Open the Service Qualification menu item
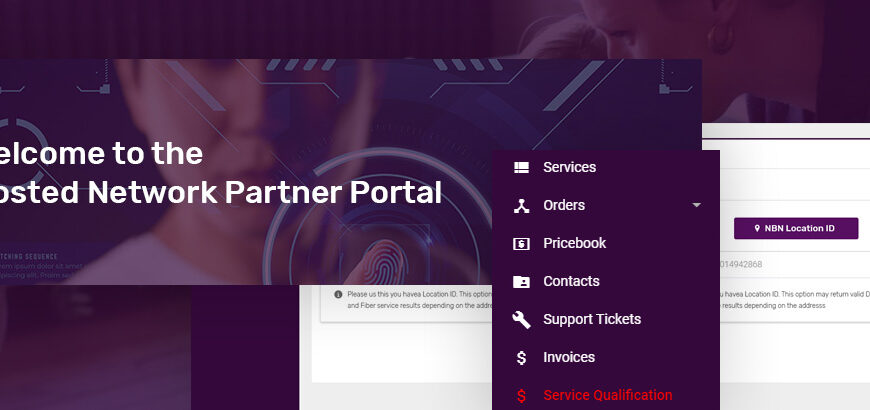The height and width of the screenshot is (410, 870). point(606,395)
